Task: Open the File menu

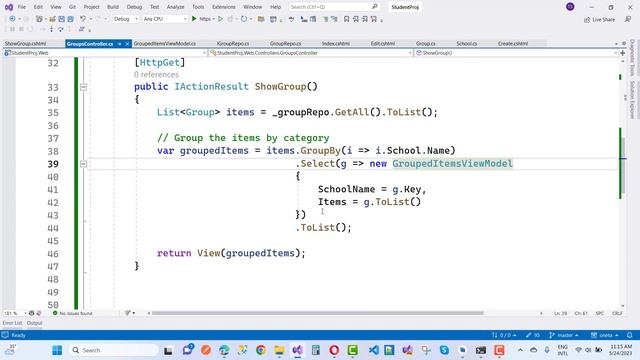Action: [x=22, y=7]
